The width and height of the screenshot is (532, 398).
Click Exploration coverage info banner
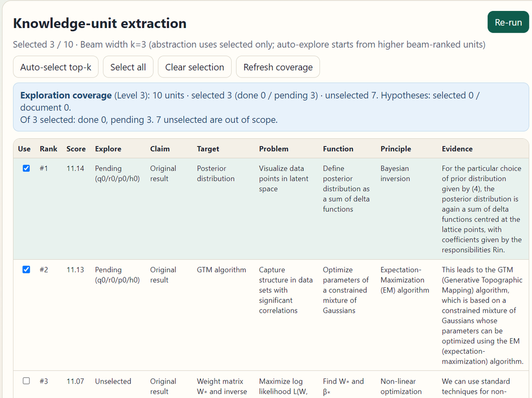pyautogui.click(x=271, y=107)
